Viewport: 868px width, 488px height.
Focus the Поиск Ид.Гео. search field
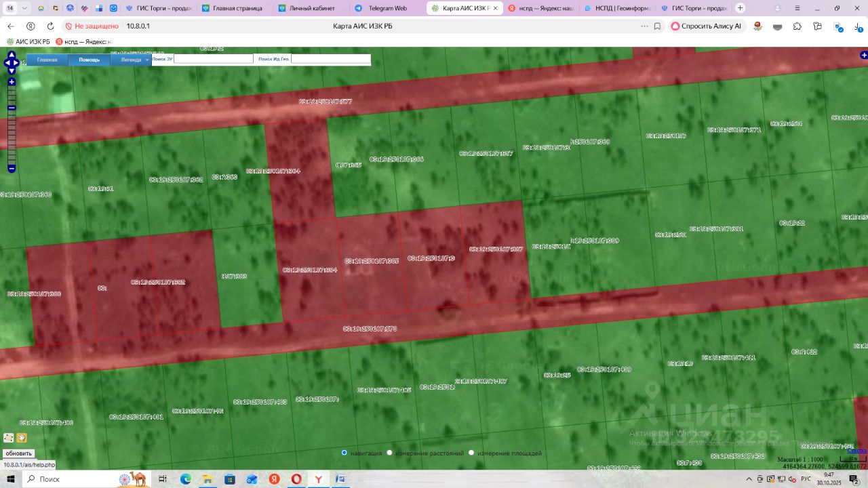click(x=331, y=59)
